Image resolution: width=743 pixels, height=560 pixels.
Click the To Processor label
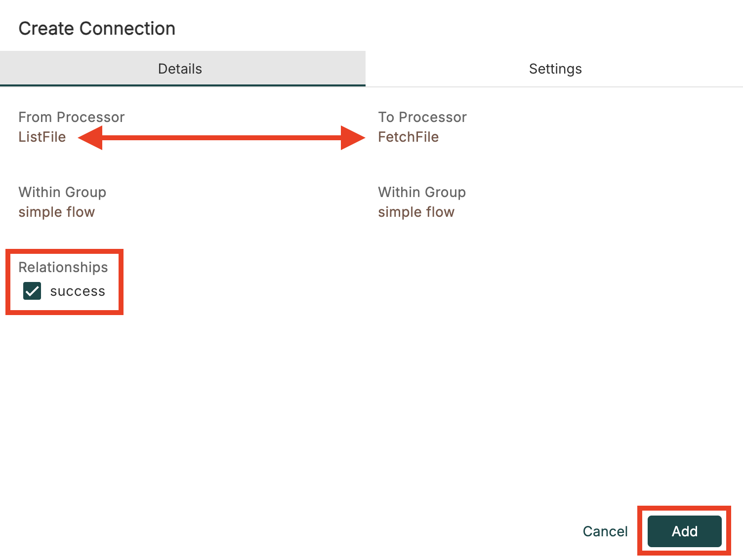click(x=422, y=117)
